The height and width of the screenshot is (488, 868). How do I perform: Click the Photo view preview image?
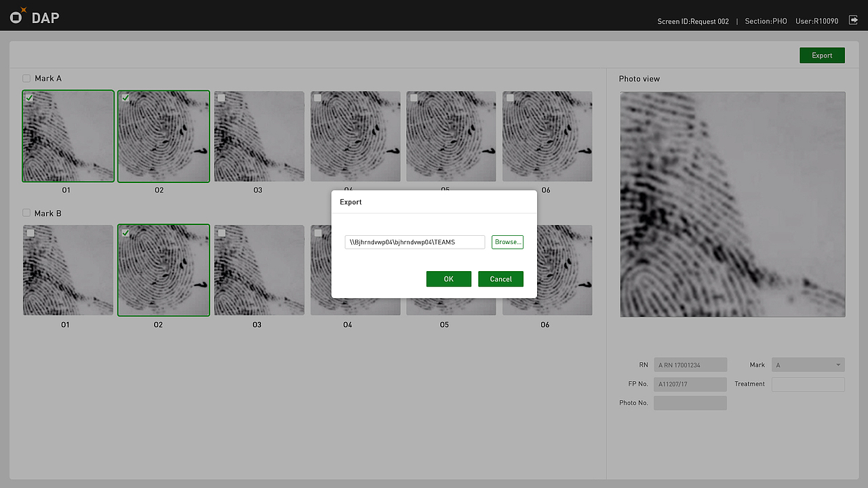coord(732,203)
